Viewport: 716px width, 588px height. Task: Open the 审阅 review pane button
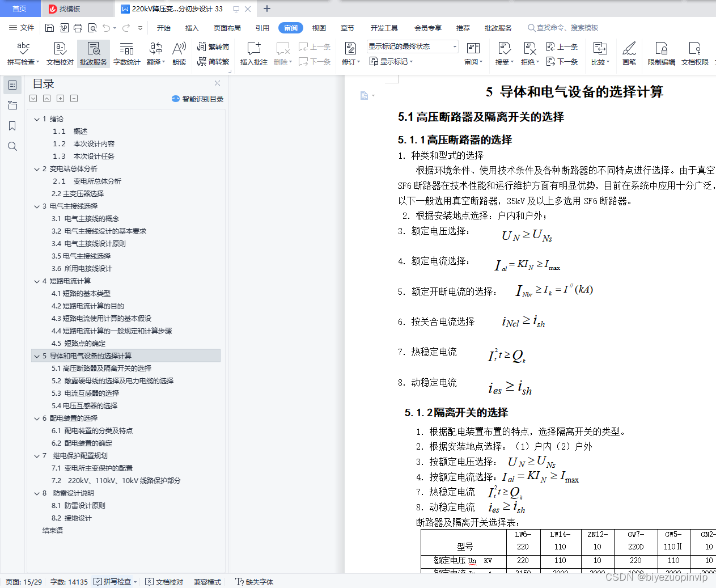473,54
